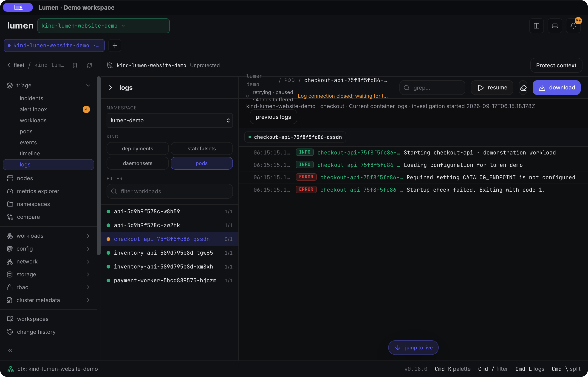Refresh the cluster with the reload icon
588x377 pixels.
coord(90,65)
